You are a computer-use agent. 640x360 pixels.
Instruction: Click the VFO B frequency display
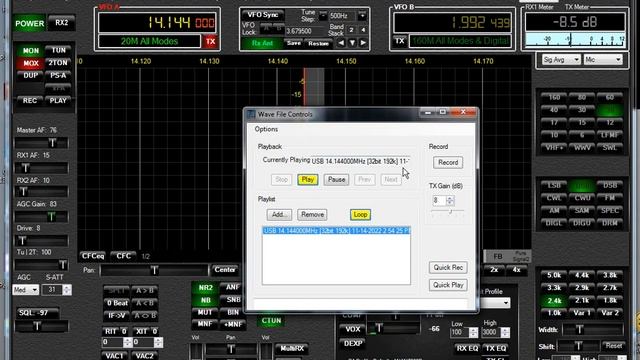pyautogui.click(x=452, y=22)
